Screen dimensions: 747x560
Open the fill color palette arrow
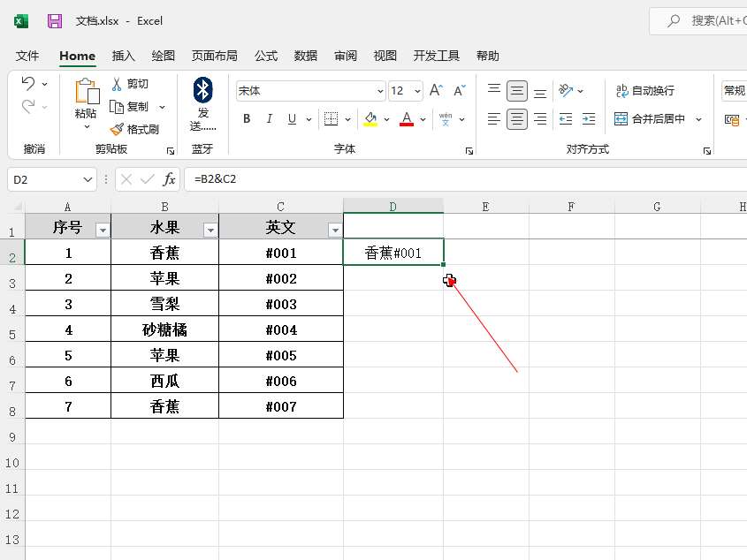click(386, 119)
